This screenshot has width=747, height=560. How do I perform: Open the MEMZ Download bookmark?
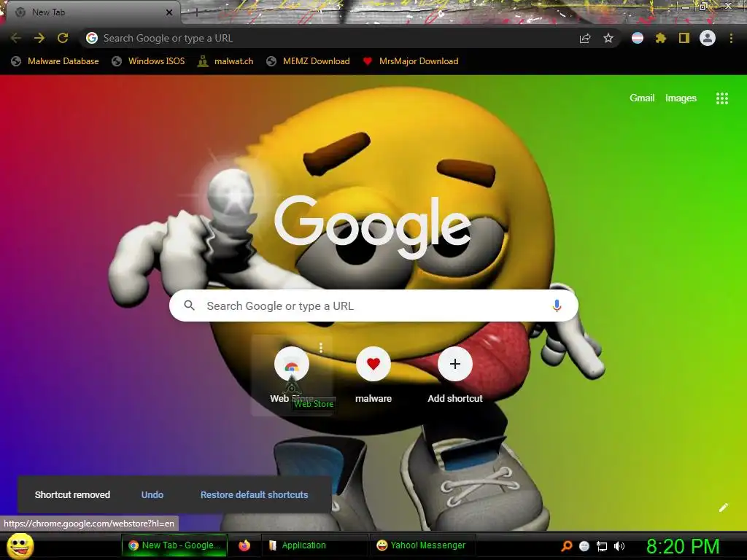309,61
